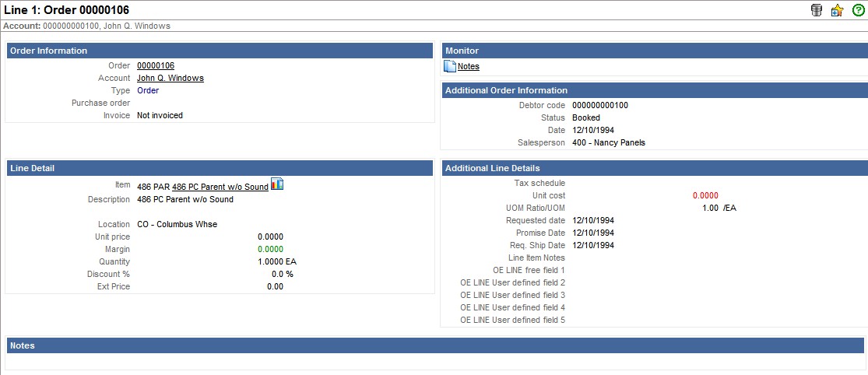Open help with the green question mark

click(x=858, y=10)
